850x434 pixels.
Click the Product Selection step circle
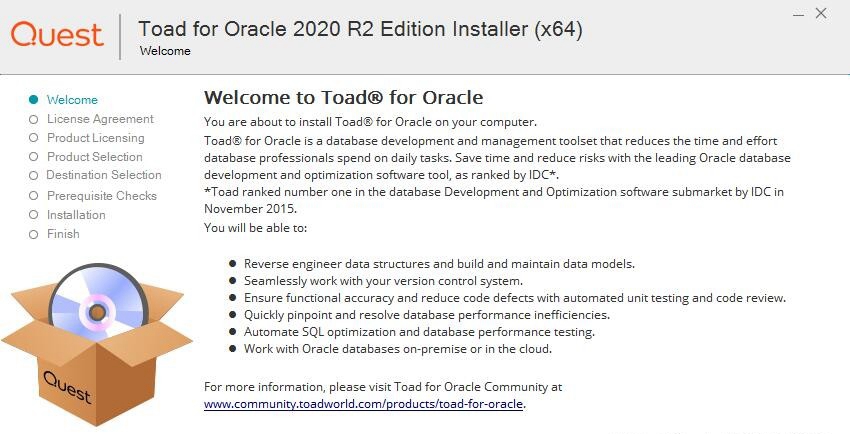click(x=34, y=157)
